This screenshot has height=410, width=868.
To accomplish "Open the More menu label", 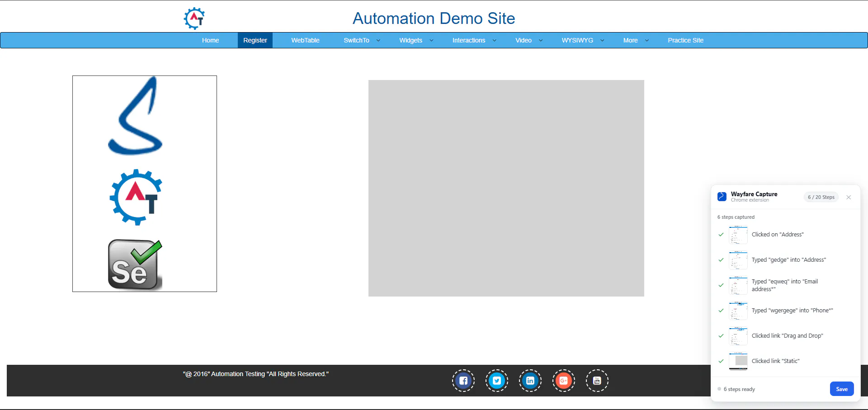I will tap(630, 40).
